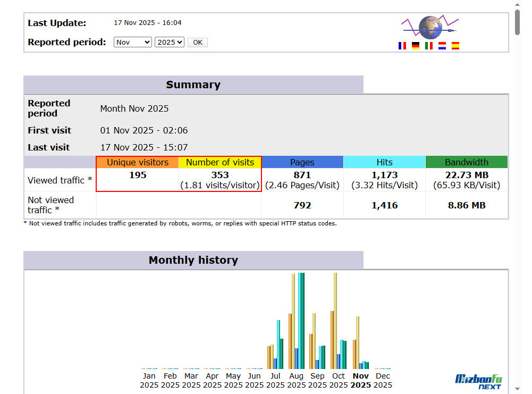The height and width of the screenshot is (394, 532).
Task: Click the vertical scrollbar thumb
Action: [x=518, y=22]
